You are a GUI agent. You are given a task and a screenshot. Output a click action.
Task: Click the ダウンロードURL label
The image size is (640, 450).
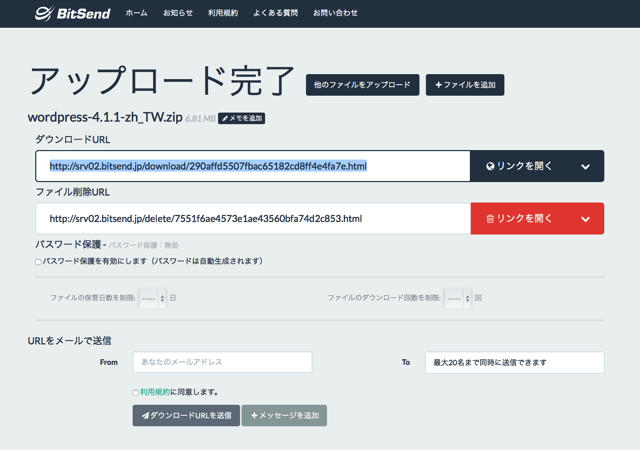(x=73, y=140)
